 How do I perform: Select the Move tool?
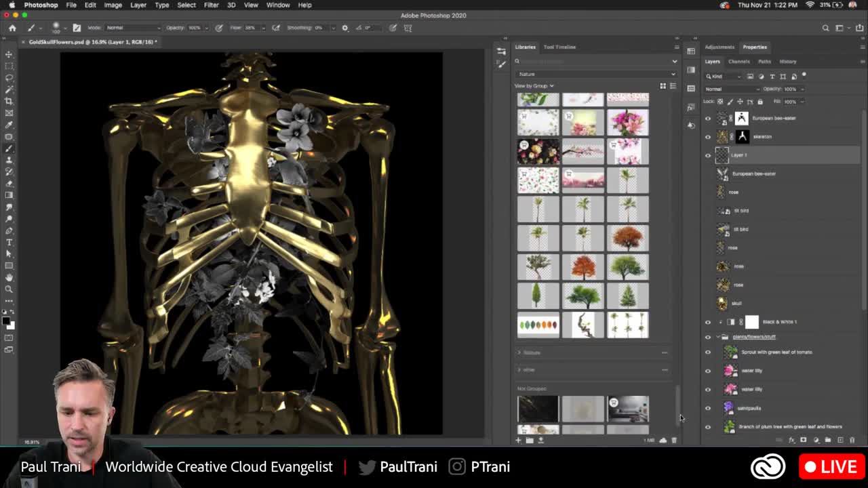click(9, 54)
